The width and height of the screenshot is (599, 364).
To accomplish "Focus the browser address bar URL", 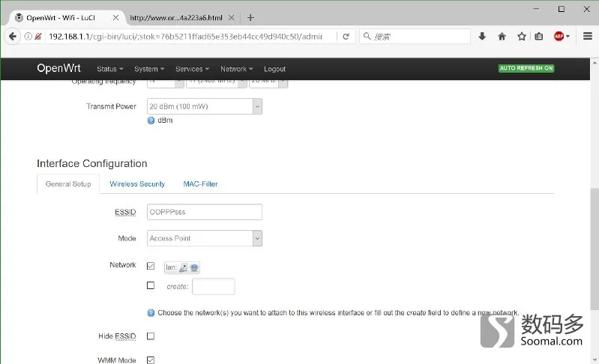I will (x=186, y=37).
